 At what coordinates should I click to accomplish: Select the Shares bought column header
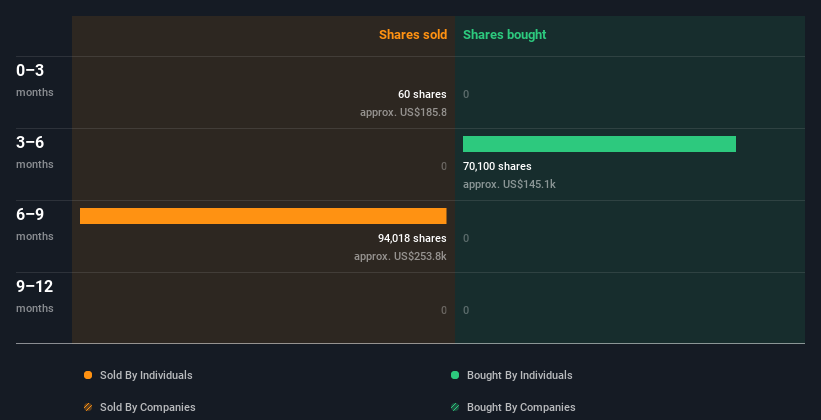[504, 35]
